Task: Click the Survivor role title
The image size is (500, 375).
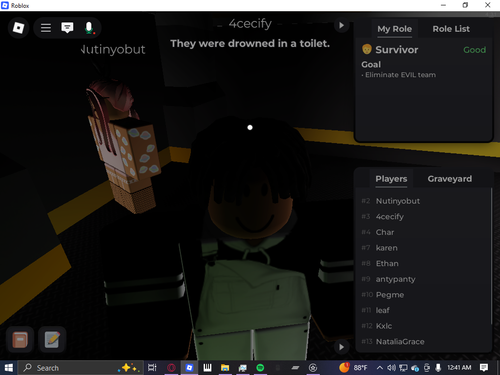Action: click(396, 50)
